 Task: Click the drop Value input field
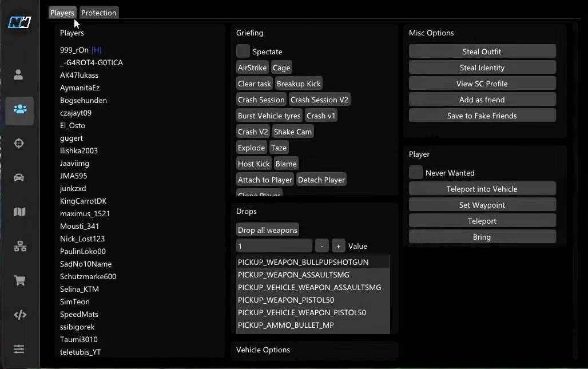click(274, 246)
